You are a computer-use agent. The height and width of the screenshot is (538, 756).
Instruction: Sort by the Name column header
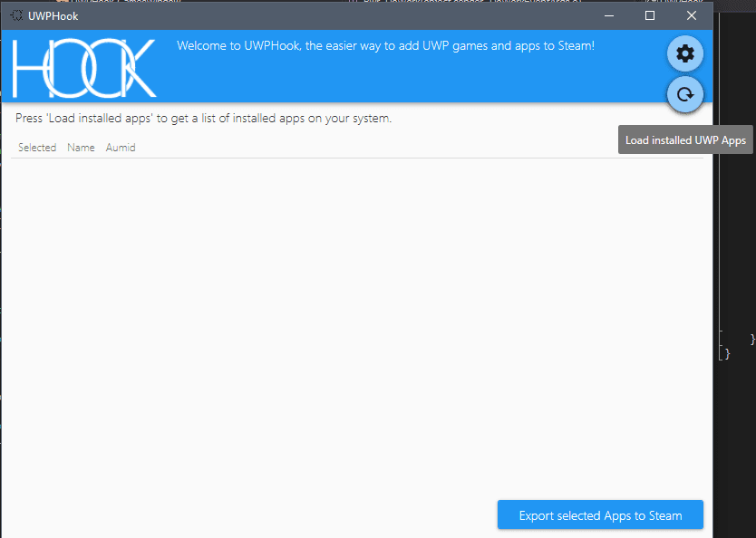(x=81, y=148)
